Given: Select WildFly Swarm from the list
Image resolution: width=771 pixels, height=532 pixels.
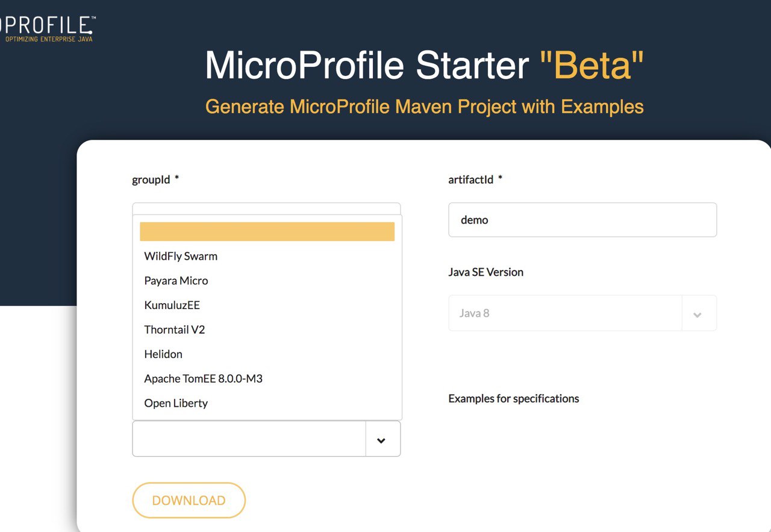Looking at the screenshot, I should [267, 256].
